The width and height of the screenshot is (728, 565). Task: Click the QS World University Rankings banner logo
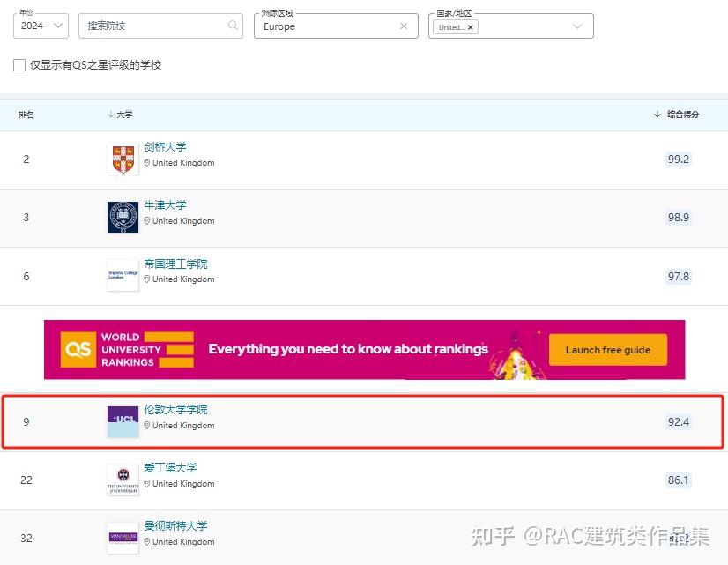pos(80,349)
